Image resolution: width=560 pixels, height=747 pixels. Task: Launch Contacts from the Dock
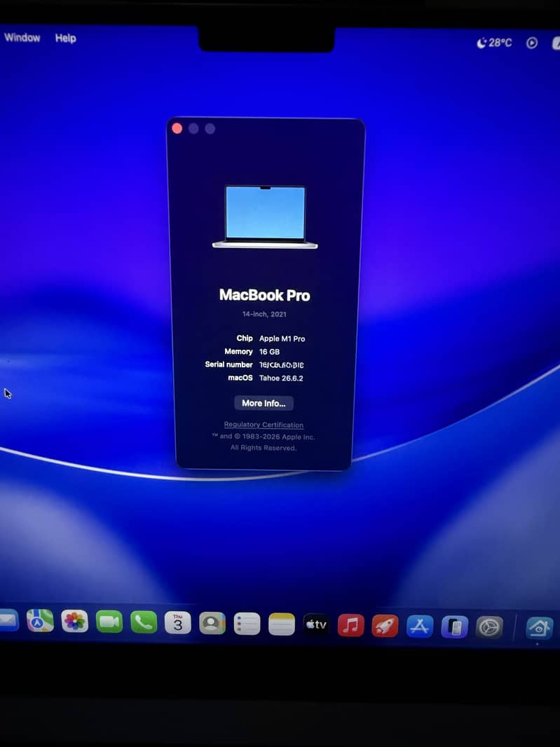(212, 623)
